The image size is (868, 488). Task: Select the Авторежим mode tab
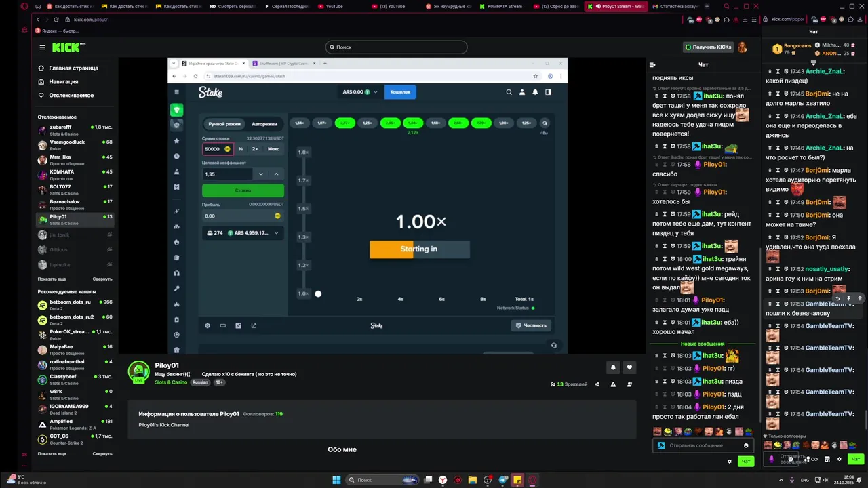pyautogui.click(x=264, y=124)
